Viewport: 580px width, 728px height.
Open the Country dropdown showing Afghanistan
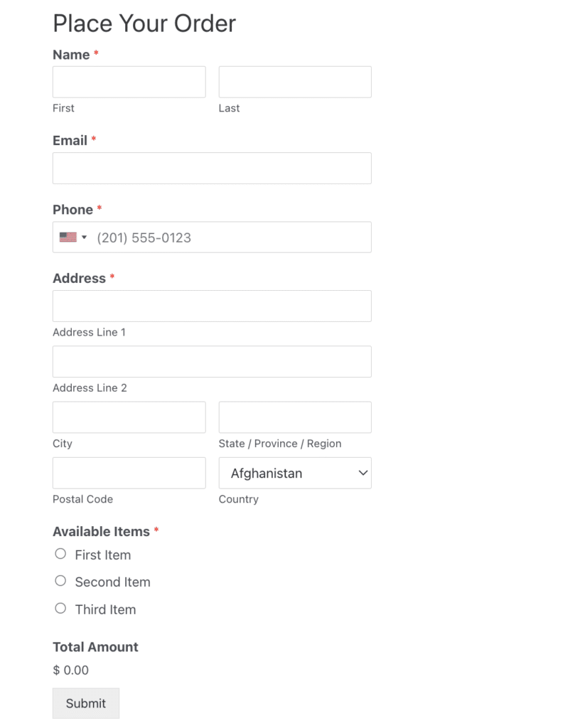coord(294,473)
